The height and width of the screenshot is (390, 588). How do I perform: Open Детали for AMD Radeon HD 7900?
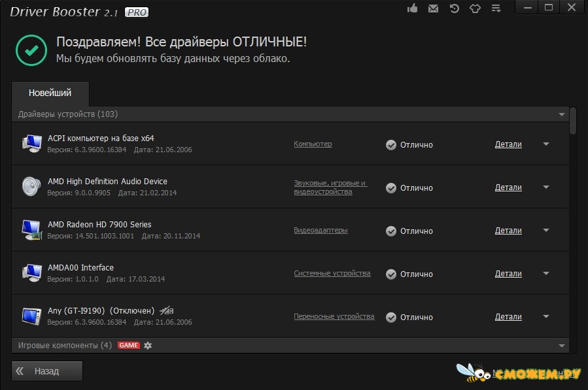coord(508,231)
